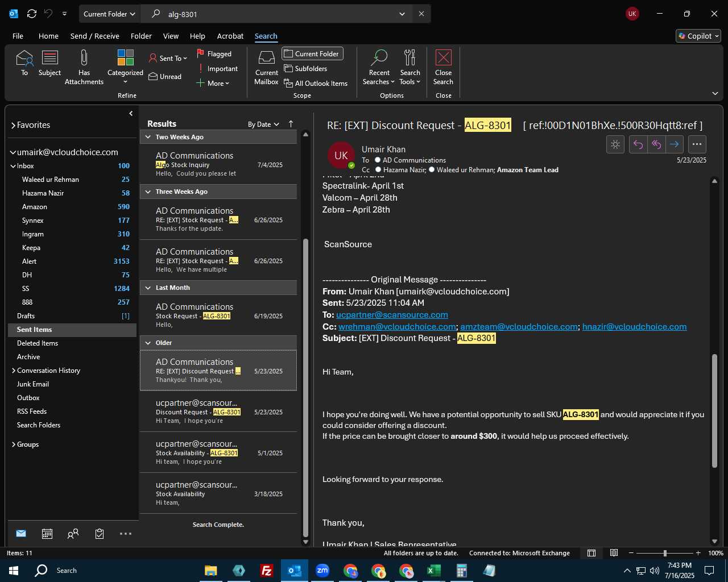Switch to Tasks view icon
The width and height of the screenshot is (728, 582).
pyautogui.click(x=100, y=533)
